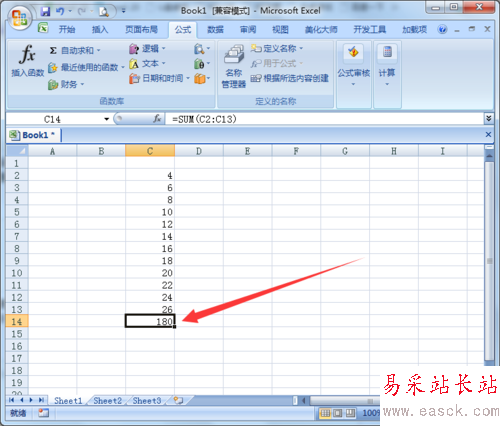Screen dimensions: 500x426
Task: Go to the last sheet tab
Action: 42,400
